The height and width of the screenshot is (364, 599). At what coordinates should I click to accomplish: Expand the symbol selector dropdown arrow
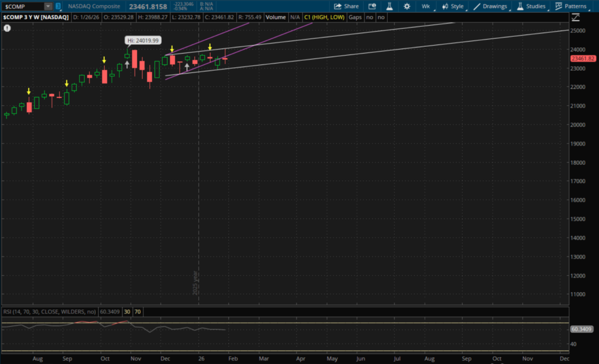pyautogui.click(x=48, y=6)
